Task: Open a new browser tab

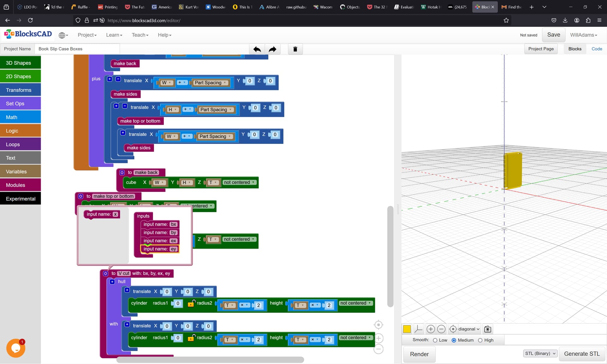Action: [x=531, y=7]
